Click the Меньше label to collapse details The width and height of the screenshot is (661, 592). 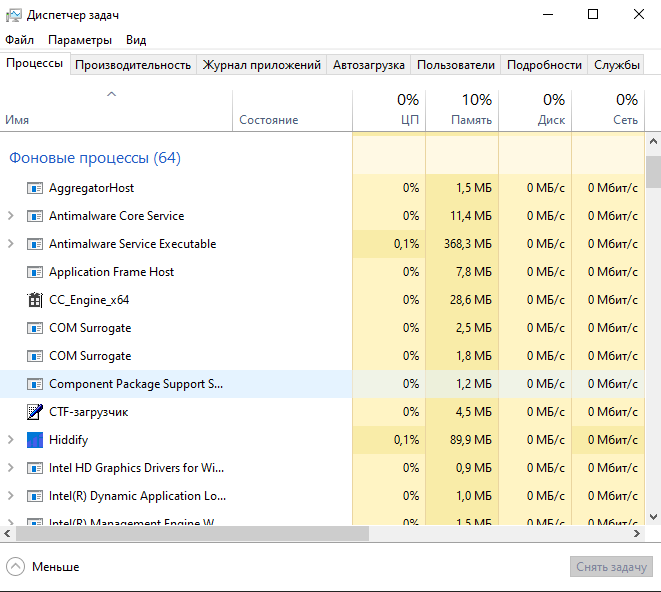pos(56,567)
